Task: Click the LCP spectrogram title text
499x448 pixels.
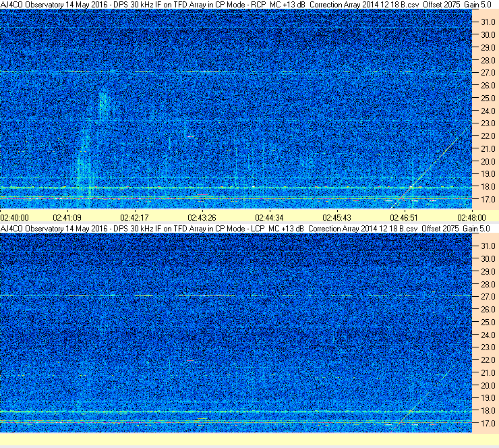Action: pyautogui.click(x=245, y=229)
